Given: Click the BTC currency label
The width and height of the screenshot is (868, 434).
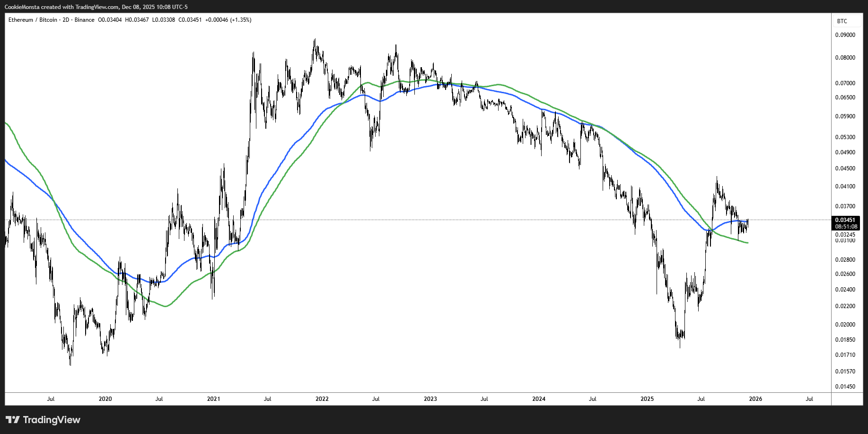Looking at the screenshot, I should coord(842,21).
